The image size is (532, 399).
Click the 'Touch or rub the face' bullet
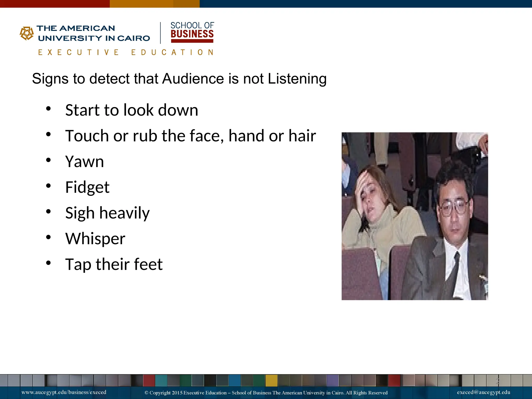(190, 136)
